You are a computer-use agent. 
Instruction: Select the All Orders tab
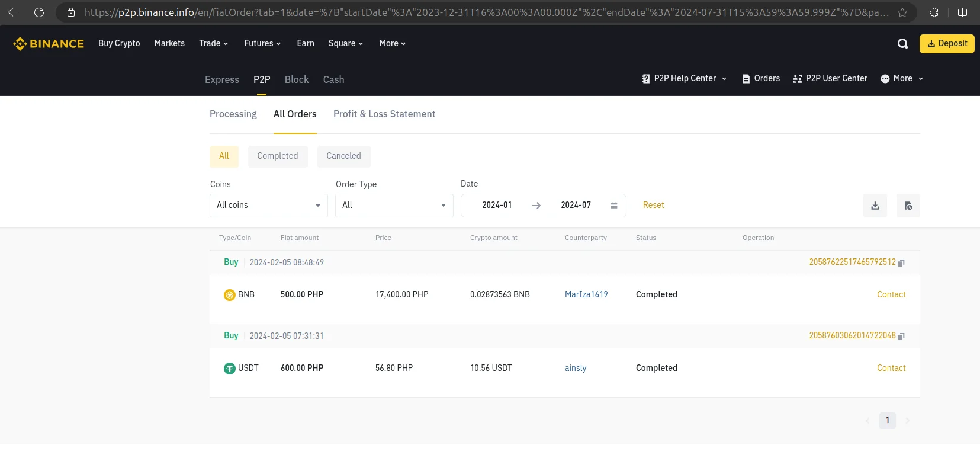(295, 114)
